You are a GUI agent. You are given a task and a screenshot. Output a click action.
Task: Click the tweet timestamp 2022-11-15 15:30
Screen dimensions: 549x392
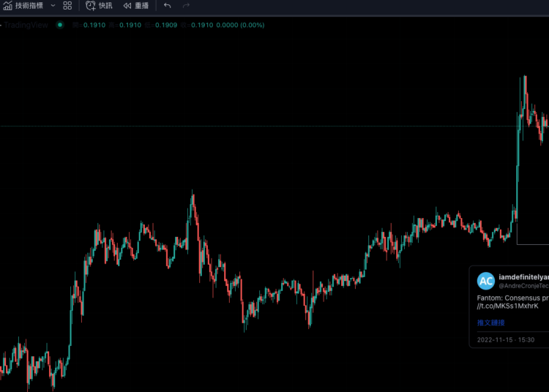point(506,339)
